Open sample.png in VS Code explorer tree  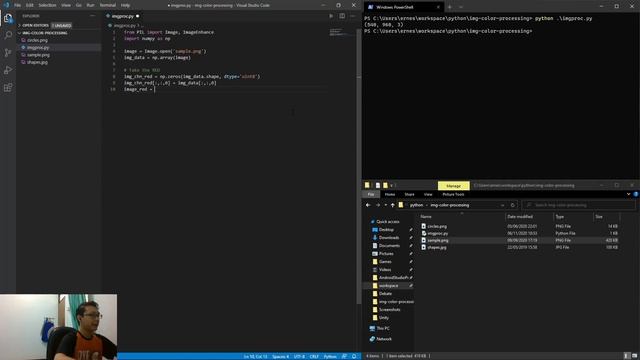click(38, 55)
